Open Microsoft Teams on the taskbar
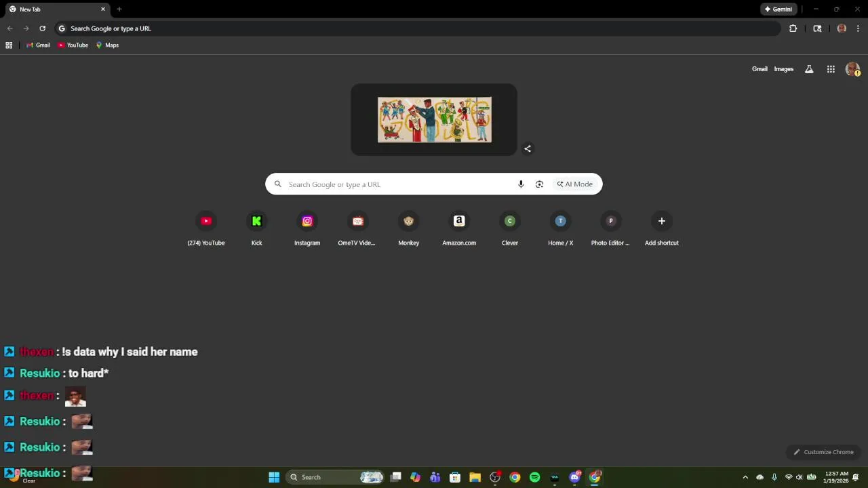The width and height of the screenshot is (868, 488). (x=435, y=477)
